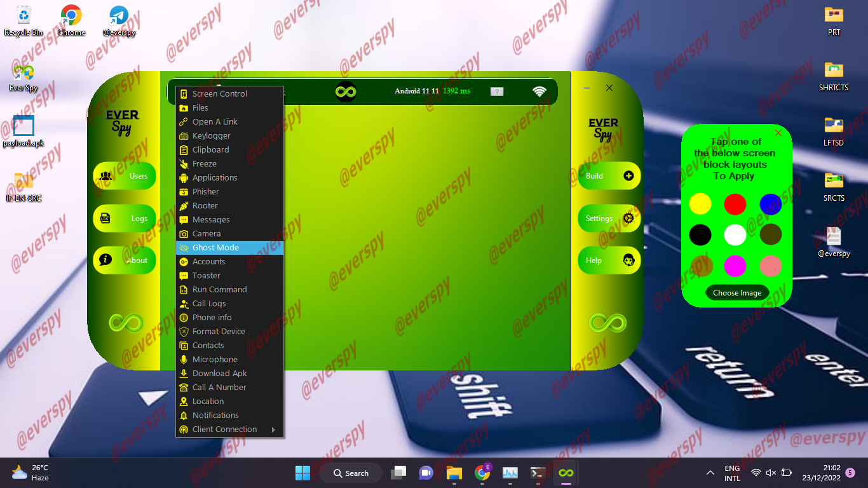
Task: Click the Phone info icon
Action: tap(184, 317)
